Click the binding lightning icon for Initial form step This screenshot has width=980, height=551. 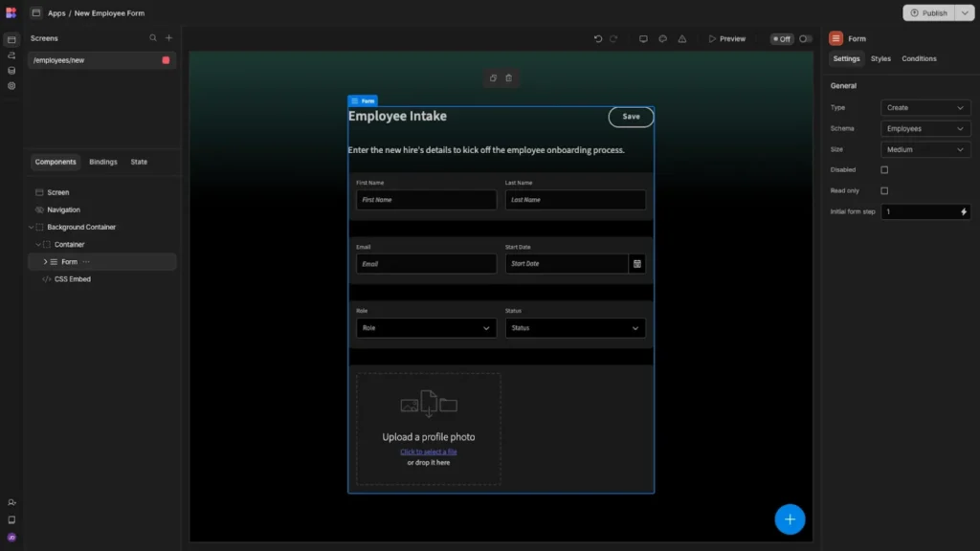coord(963,211)
